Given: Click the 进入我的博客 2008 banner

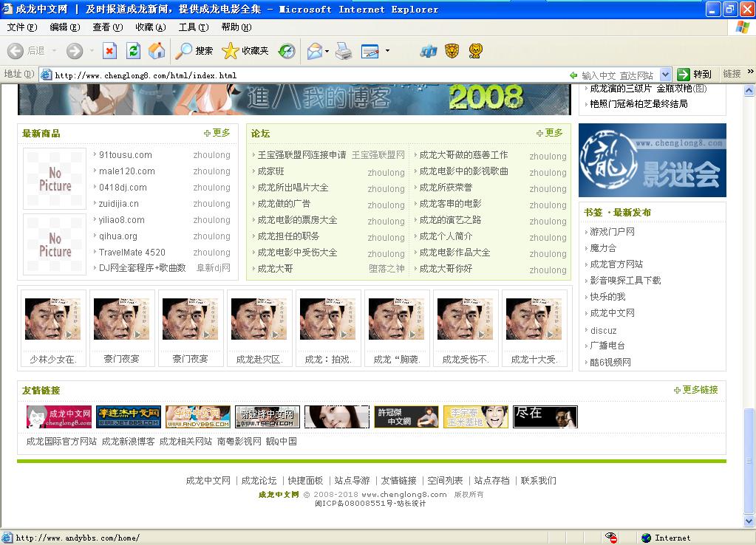Looking at the screenshot, I should pyautogui.click(x=294, y=99).
